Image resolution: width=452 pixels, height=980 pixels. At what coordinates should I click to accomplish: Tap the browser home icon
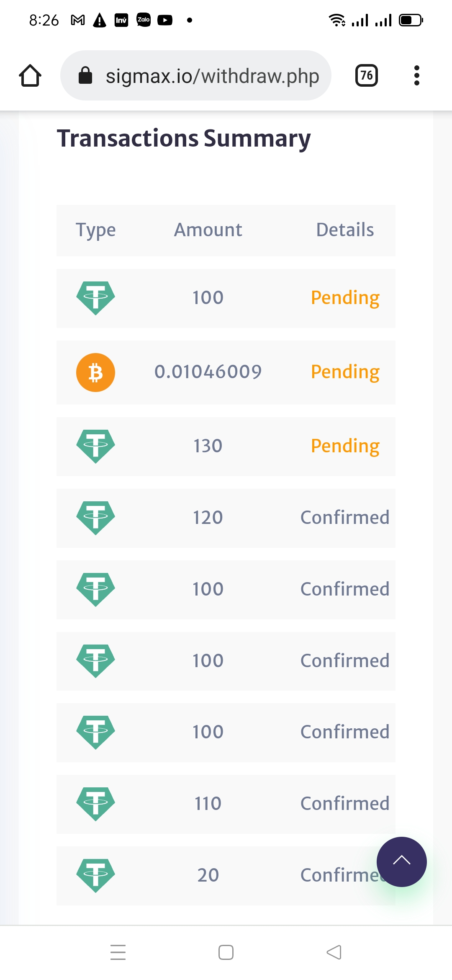pos(30,76)
